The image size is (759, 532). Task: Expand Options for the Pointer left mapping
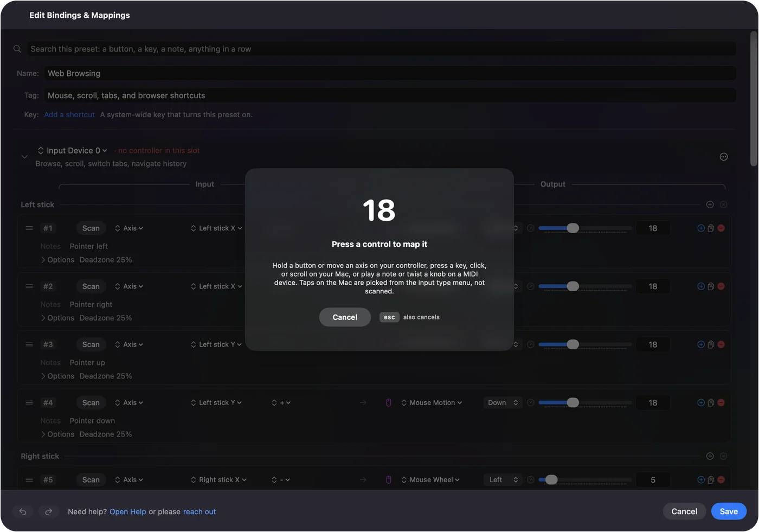57,260
